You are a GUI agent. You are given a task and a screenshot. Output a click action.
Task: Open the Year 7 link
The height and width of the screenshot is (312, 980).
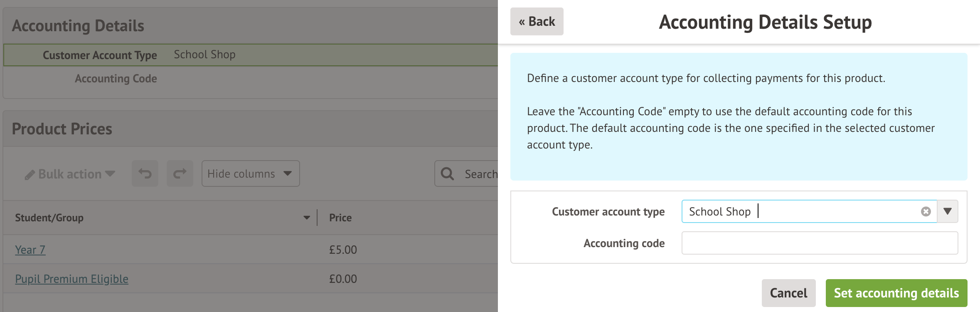pyautogui.click(x=30, y=250)
